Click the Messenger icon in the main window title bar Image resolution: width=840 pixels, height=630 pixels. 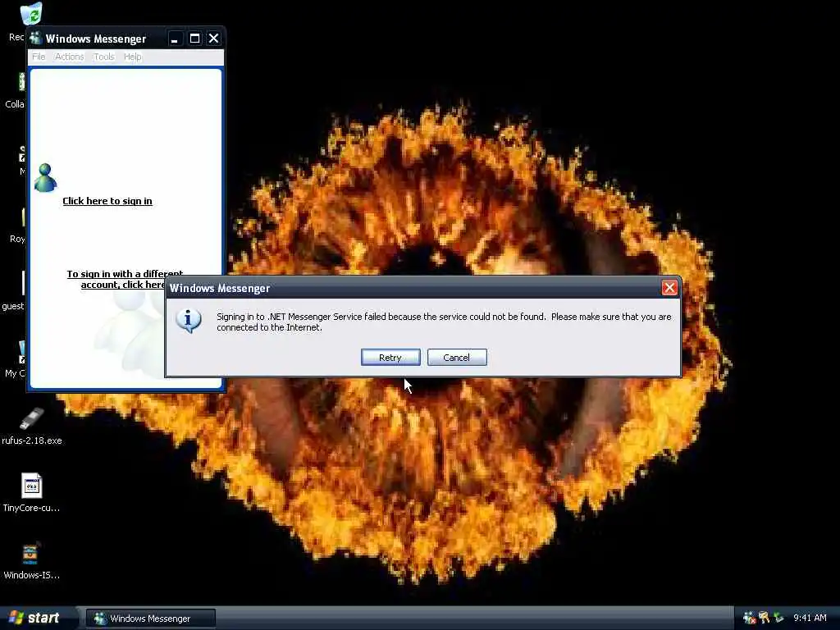[x=36, y=38]
